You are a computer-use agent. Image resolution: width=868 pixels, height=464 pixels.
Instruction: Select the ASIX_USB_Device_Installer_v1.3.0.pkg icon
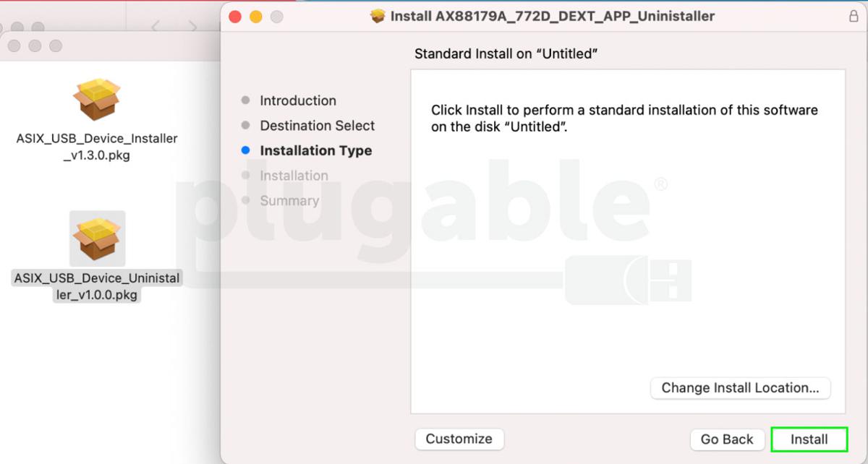(97, 101)
